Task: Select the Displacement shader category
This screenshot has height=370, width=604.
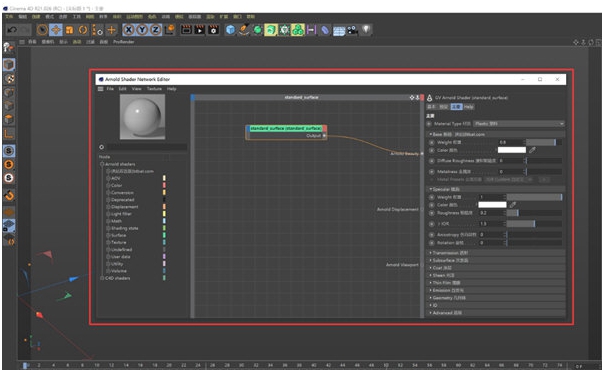Action: tap(124, 207)
